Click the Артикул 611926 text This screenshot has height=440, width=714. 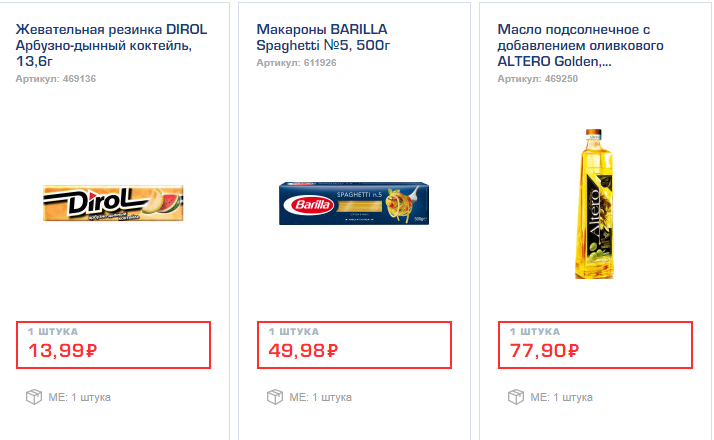click(296, 63)
